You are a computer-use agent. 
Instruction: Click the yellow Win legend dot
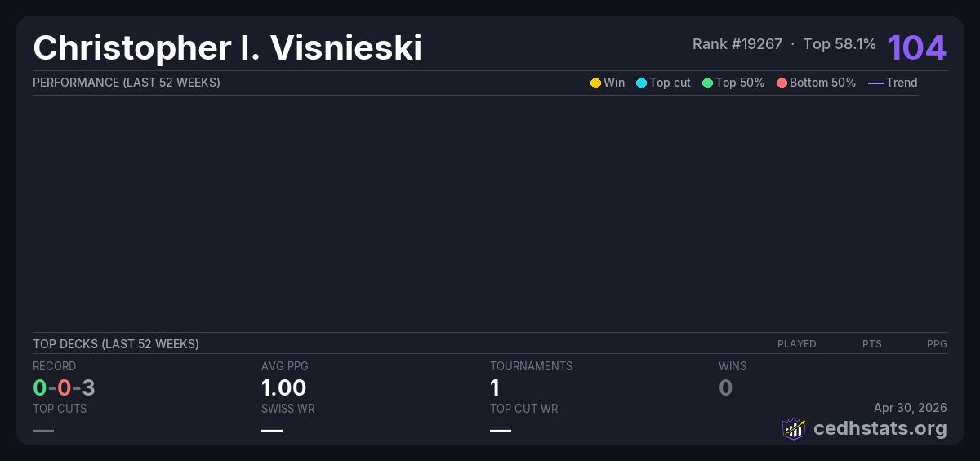(595, 83)
